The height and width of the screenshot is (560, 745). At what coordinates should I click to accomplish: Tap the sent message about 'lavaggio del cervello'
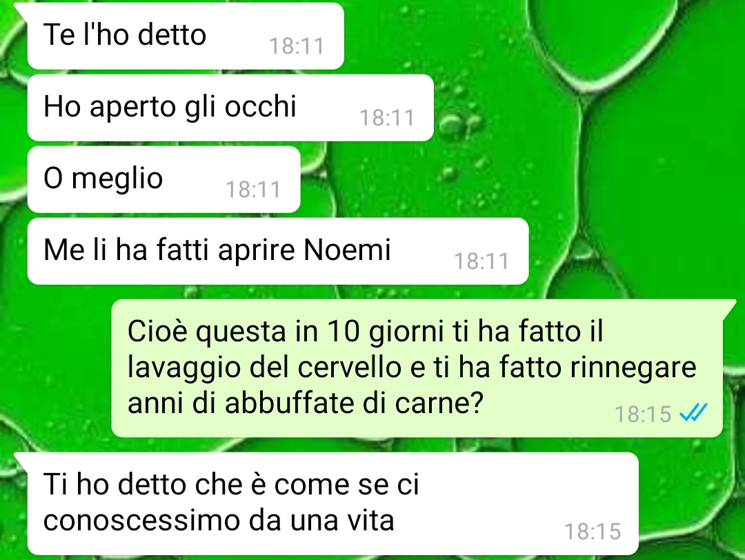click(x=417, y=368)
